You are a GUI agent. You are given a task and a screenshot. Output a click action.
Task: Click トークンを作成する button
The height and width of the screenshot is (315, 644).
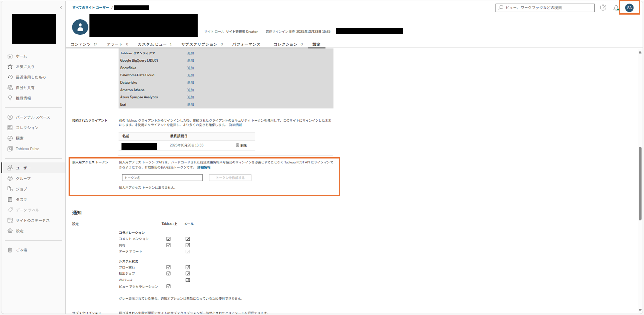coord(230,178)
